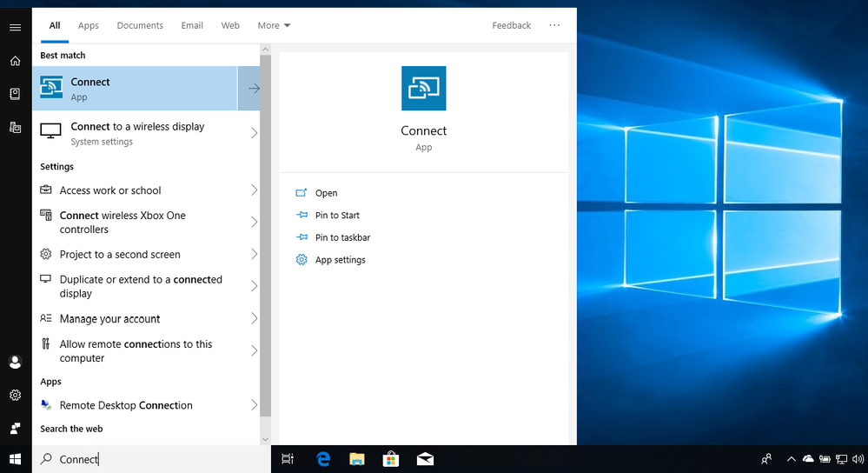Open the Notebook icon in sidebar
The image size is (868, 473).
click(16, 94)
